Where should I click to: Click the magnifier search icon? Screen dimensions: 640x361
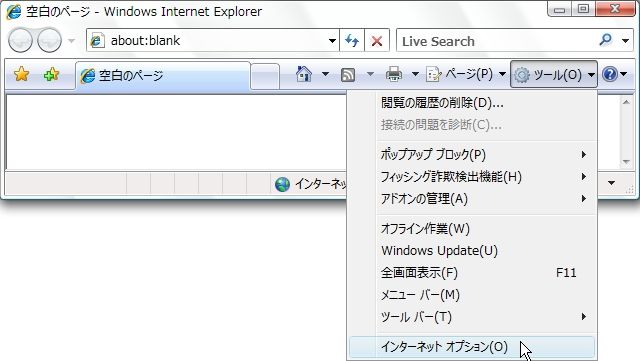click(606, 40)
